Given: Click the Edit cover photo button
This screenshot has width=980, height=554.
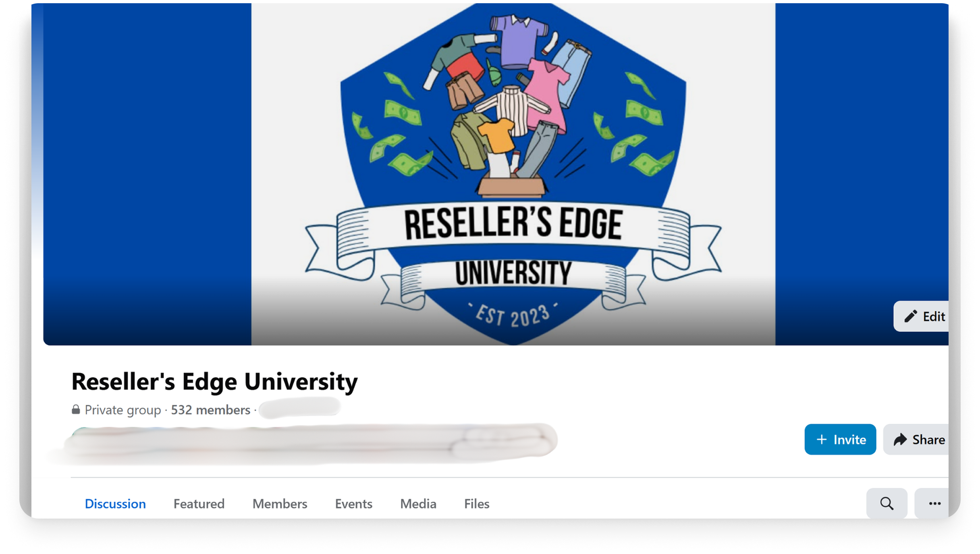Looking at the screenshot, I should coord(921,316).
